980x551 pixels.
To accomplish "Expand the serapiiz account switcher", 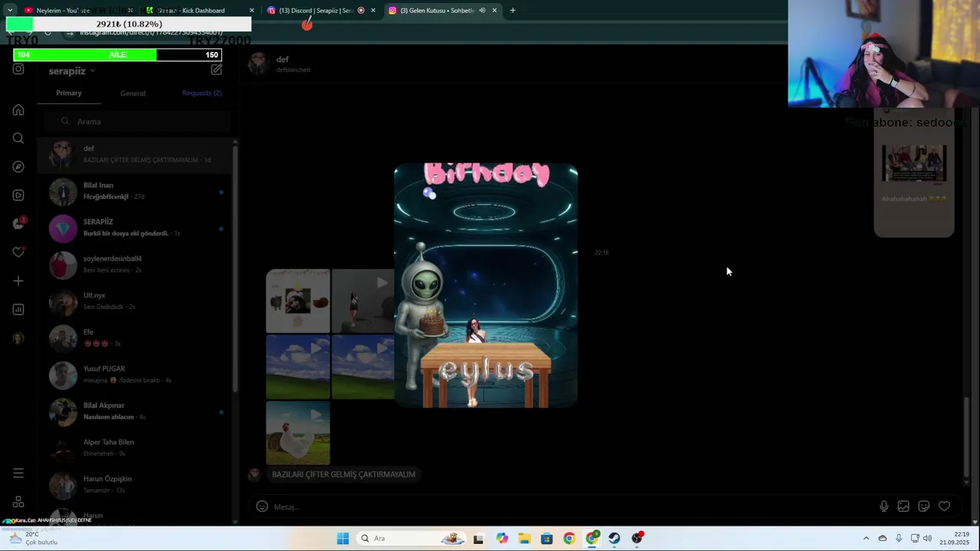I will (x=72, y=71).
